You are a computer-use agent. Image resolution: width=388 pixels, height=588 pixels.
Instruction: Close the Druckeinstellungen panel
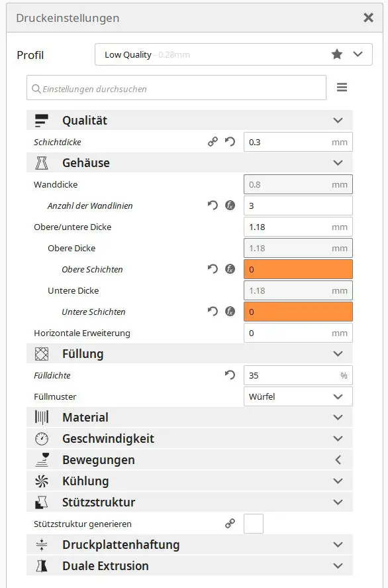(369, 18)
